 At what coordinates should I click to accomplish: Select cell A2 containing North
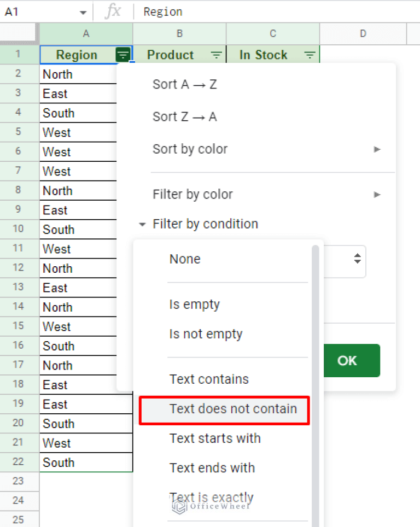click(x=57, y=74)
